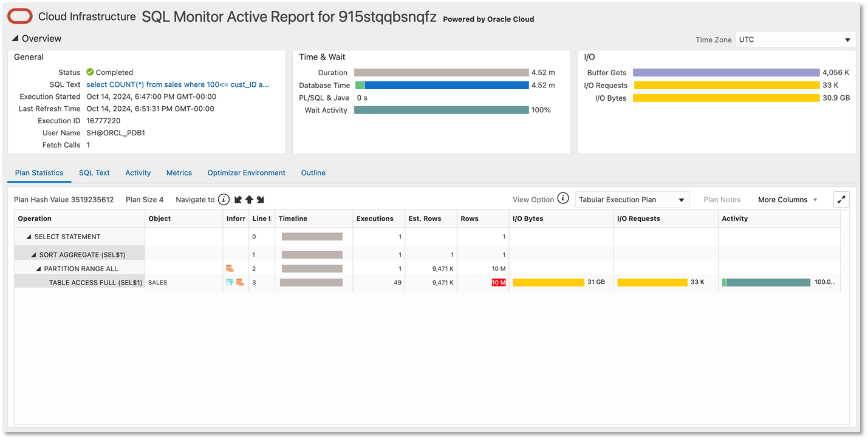Click the Navigate to down-left arrow icon
868x440 pixels.
[x=238, y=200]
